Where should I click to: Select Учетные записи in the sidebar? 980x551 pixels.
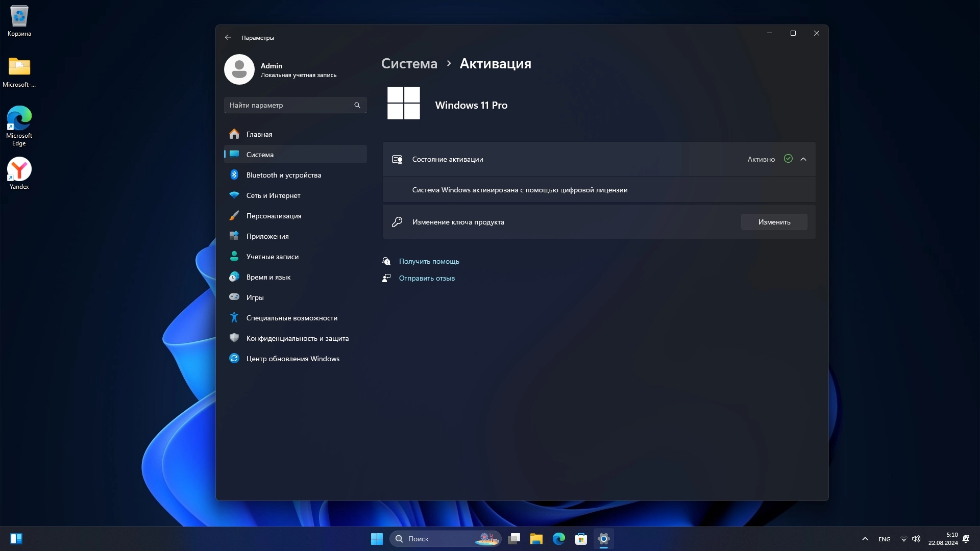pos(272,257)
